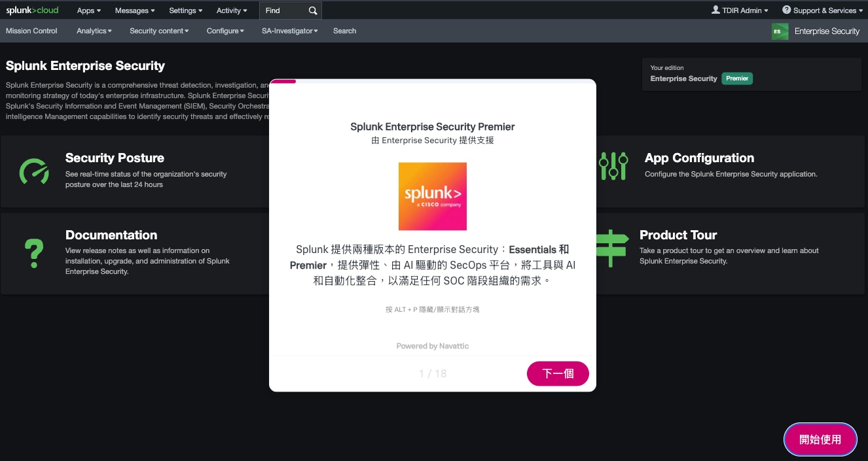Image resolution: width=868 pixels, height=461 pixels.
Task: Click the 由 Enterprise Security 提供支援 subtitle
Action: [433, 141]
